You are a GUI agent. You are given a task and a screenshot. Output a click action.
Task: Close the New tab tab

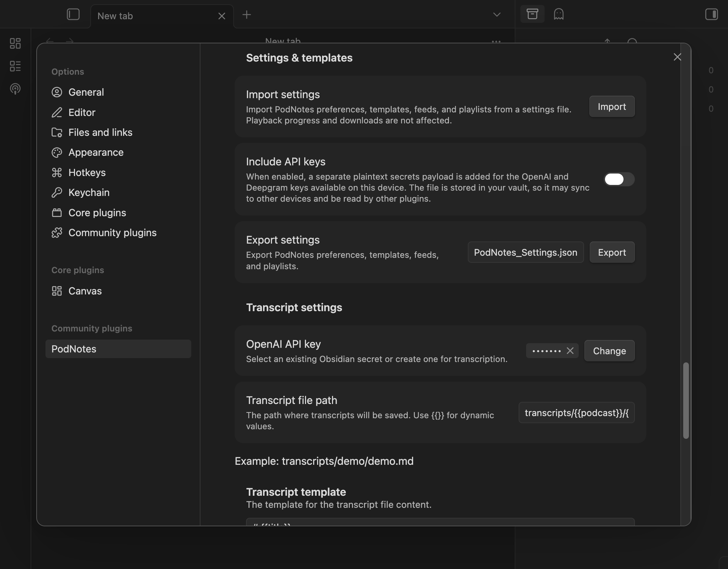pyautogui.click(x=222, y=16)
